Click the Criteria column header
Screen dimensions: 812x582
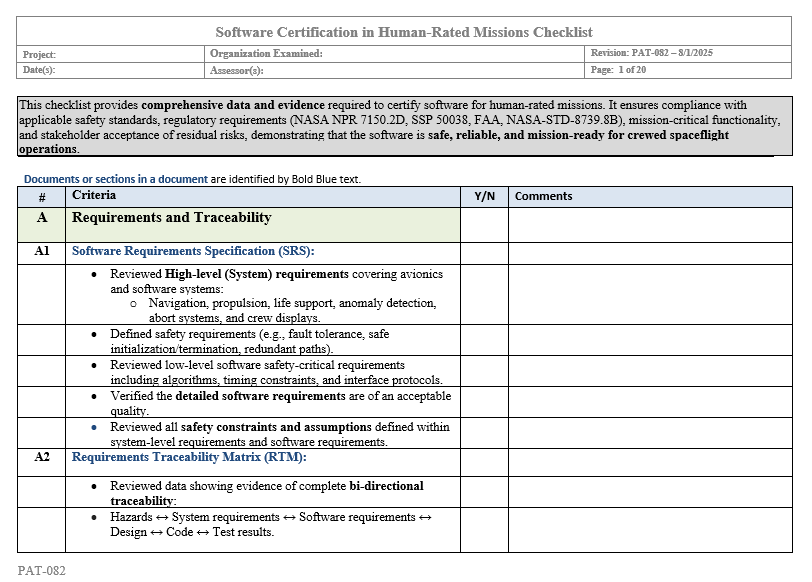point(94,196)
